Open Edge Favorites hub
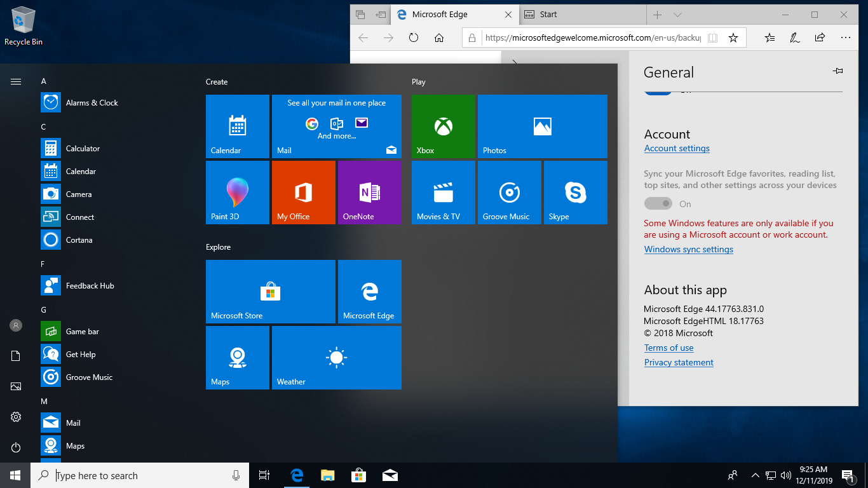 tap(770, 37)
